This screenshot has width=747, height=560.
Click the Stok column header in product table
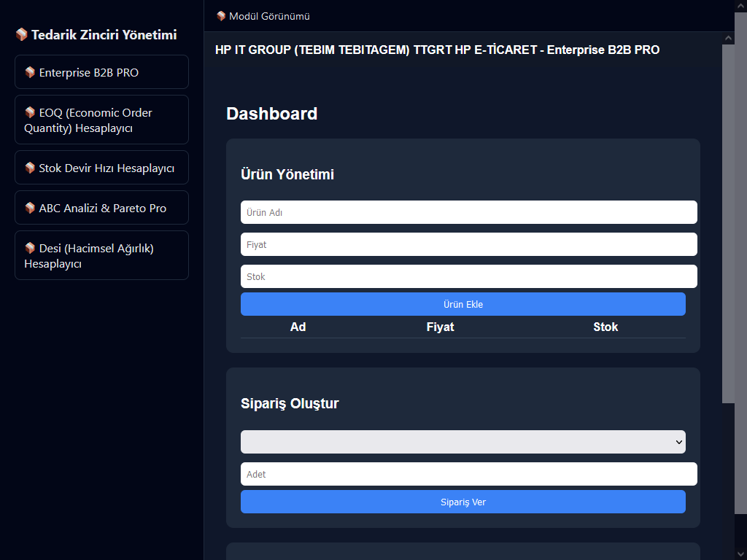[x=605, y=327]
